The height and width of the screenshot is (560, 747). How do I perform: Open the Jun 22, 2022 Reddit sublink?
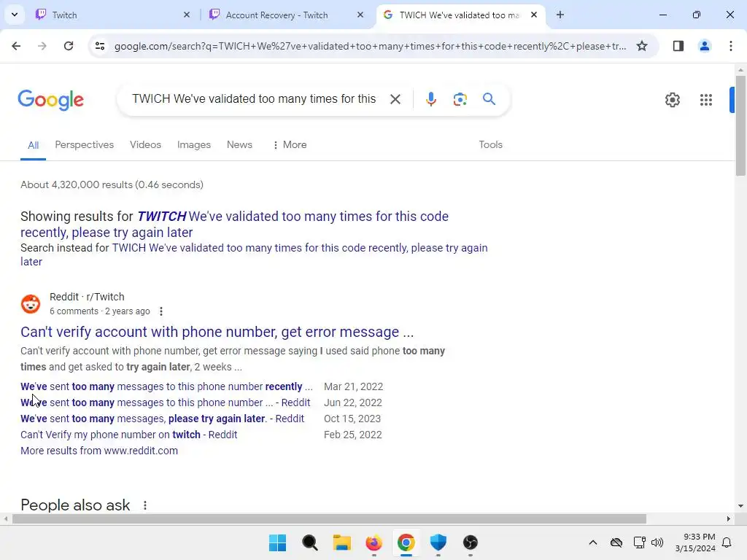coord(166,402)
